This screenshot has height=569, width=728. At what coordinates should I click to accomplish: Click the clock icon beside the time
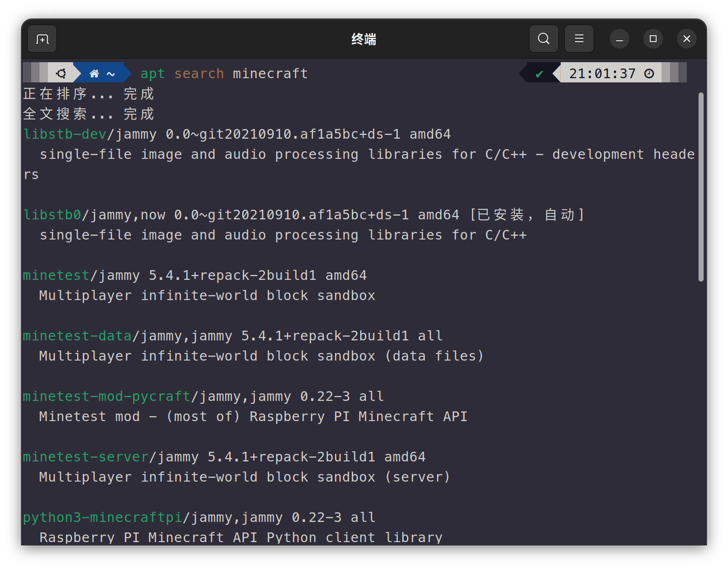click(x=649, y=74)
